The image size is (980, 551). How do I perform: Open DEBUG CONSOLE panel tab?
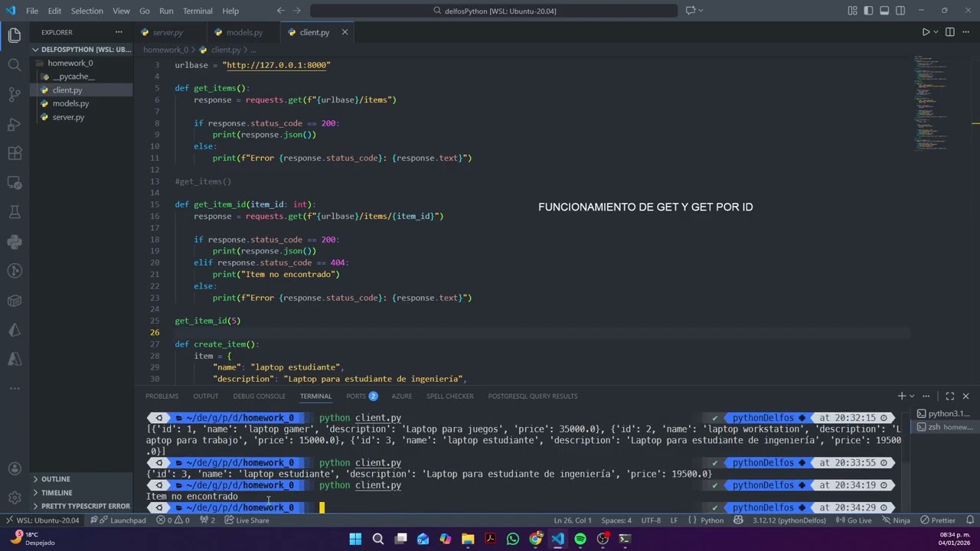pos(260,396)
